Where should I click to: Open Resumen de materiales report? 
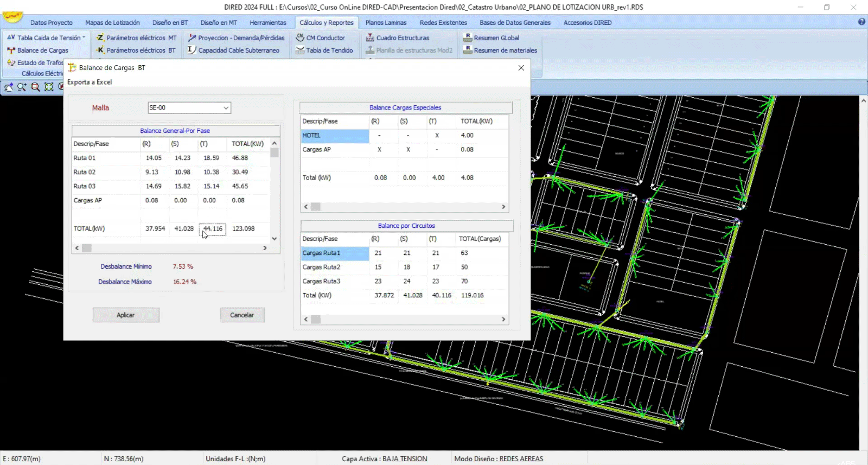[505, 50]
